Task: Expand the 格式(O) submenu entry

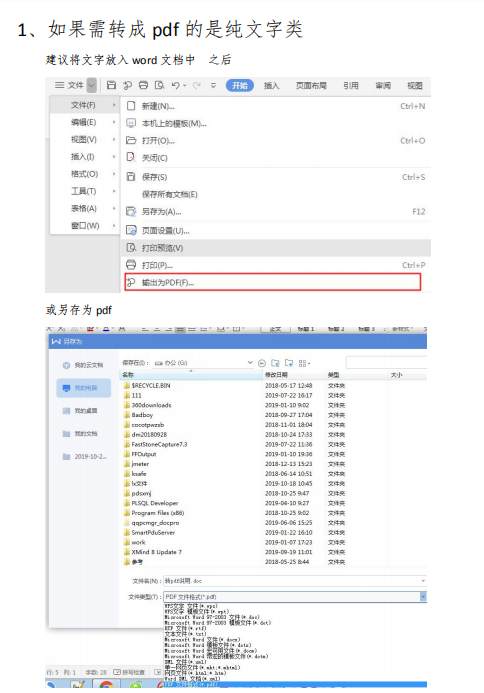Action: tap(84, 174)
